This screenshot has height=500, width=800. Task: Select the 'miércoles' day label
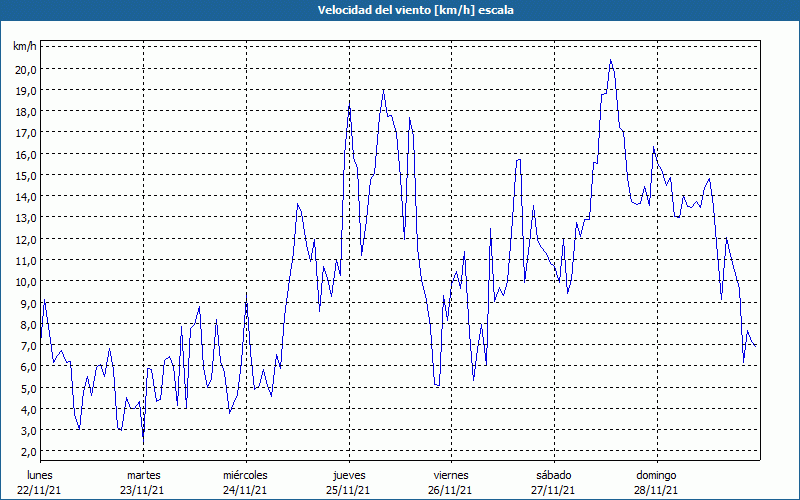tap(245, 475)
